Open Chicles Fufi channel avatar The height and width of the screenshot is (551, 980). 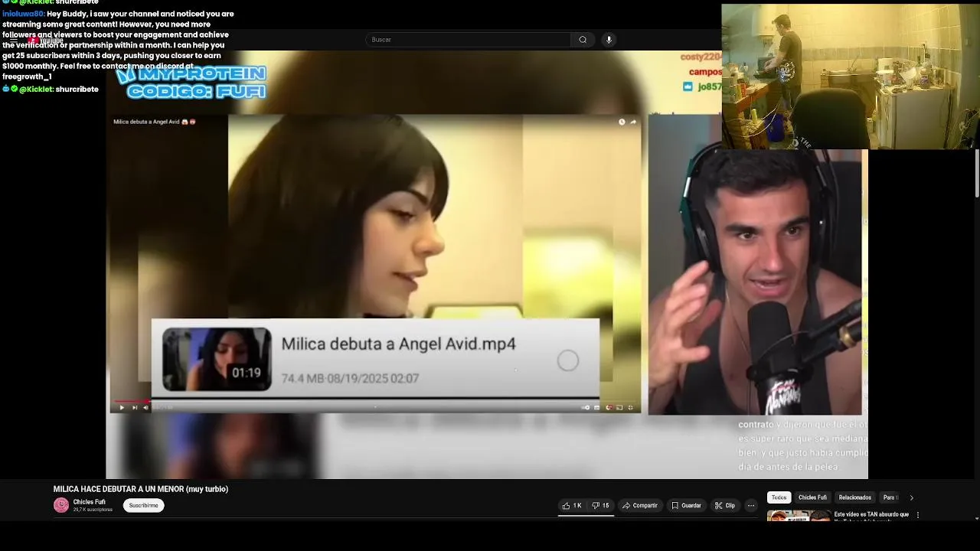[x=61, y=505]
